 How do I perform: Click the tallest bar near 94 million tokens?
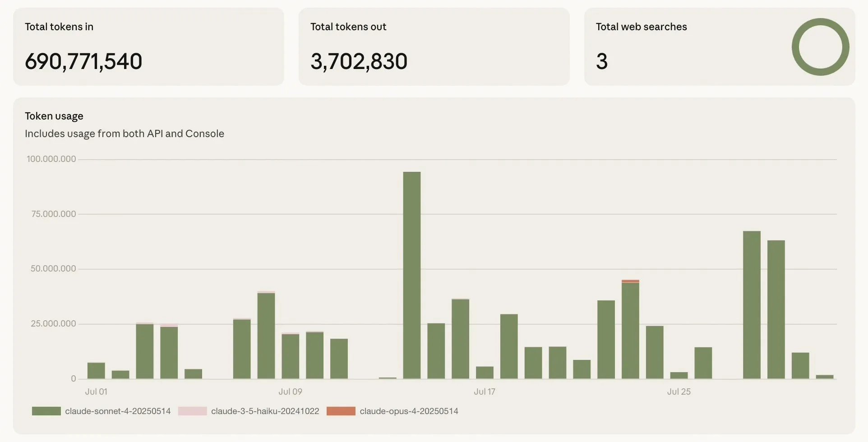pyautogui.click(x=412, y=275)
